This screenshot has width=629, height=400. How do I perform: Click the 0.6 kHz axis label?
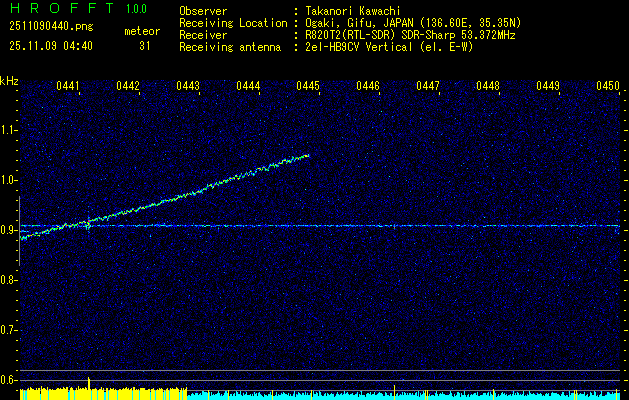(9, 380)
